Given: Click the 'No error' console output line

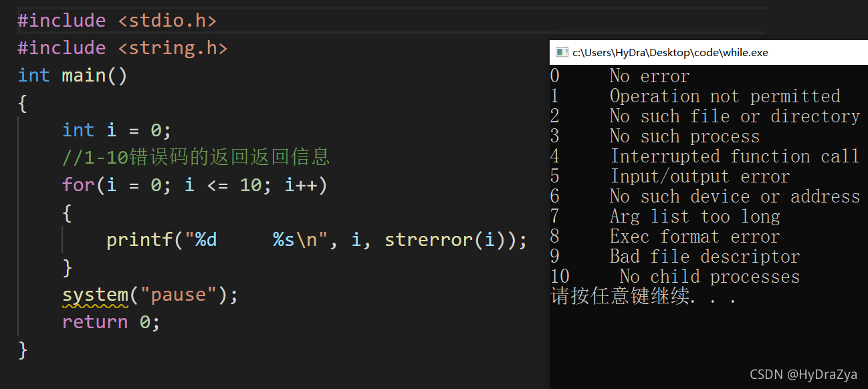Looking at the screenshot, I should click(x=649, y=76).
